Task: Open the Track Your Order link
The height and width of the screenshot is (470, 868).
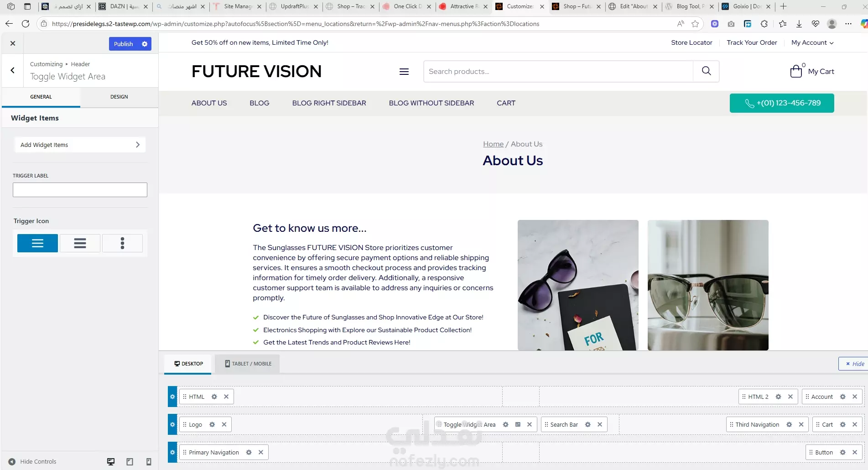Action: pos(752,42)
